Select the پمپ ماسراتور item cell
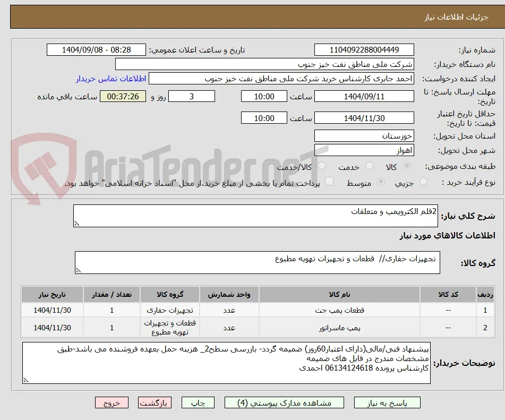The image size is (505, 420). [339, 328]
